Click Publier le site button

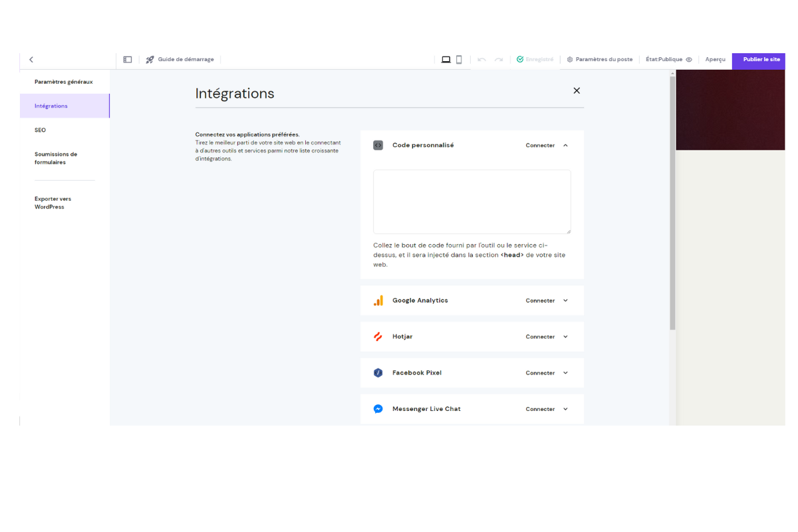coord(759,61)
